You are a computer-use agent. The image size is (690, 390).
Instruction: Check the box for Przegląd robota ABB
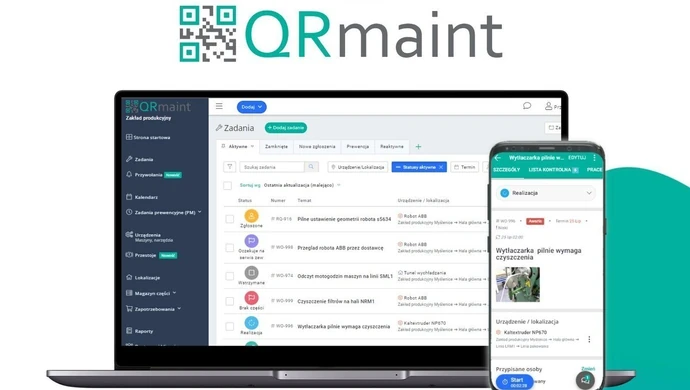[230, 248]
